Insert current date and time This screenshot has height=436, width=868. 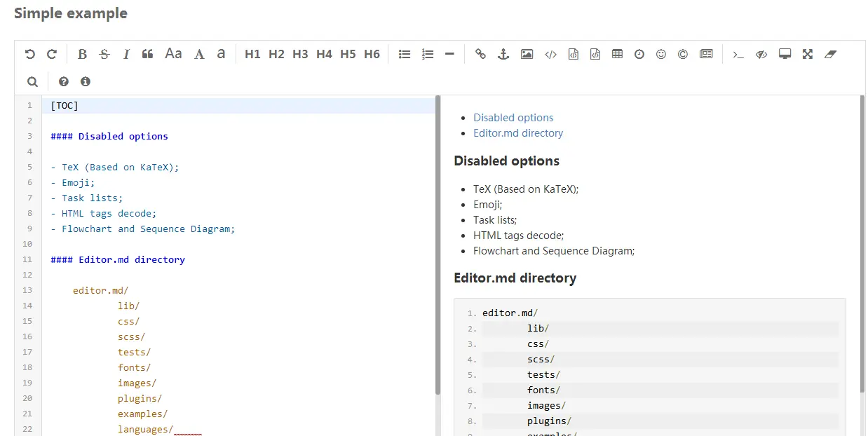[x=639, y=54]
